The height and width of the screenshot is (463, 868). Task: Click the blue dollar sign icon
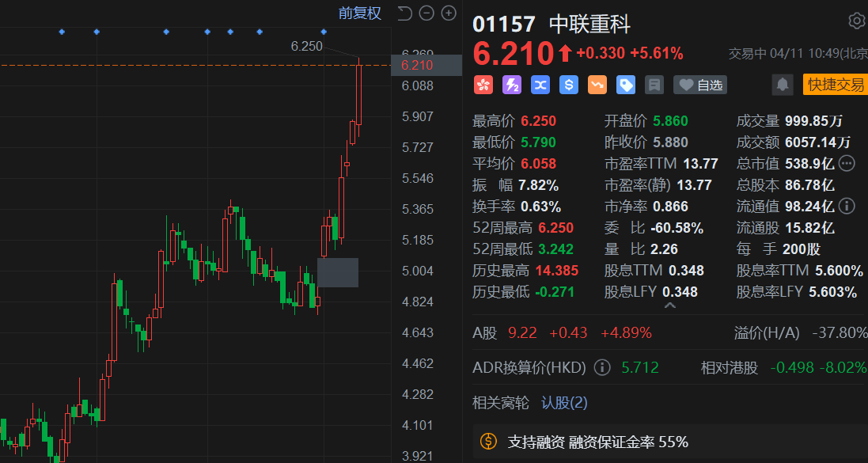click(x=569, y=85)
